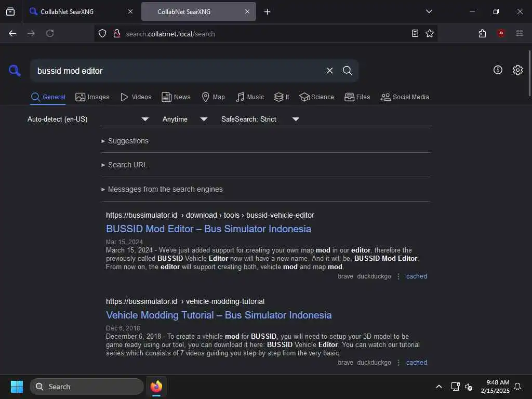
Task: Switch to first CollabNet SearXNG tab
Action: coord(81,11)
